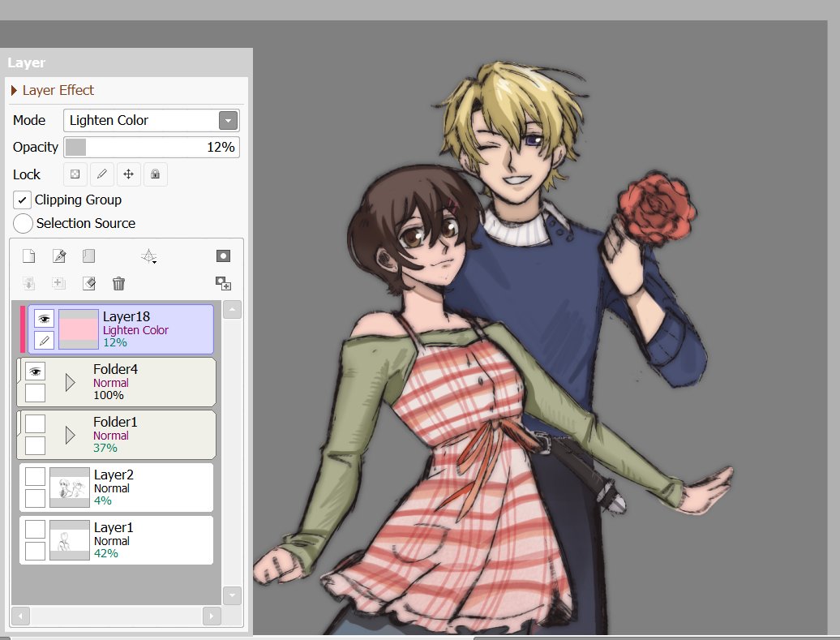Viewport: 840px width, 640px height.
Task: Hide Layer18 using its eye icon
Action: click(x=44, y=319)
